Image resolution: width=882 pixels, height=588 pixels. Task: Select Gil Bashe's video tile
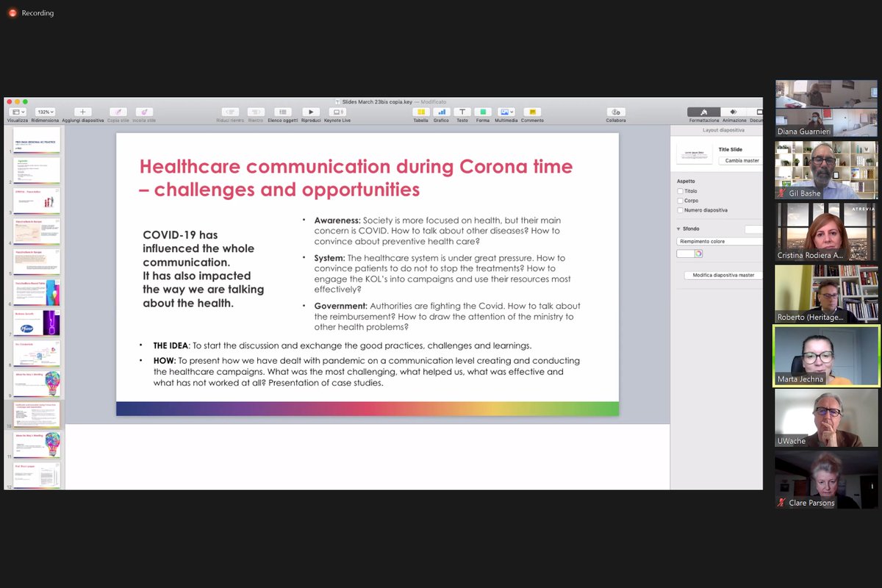[x=826, y=170]
